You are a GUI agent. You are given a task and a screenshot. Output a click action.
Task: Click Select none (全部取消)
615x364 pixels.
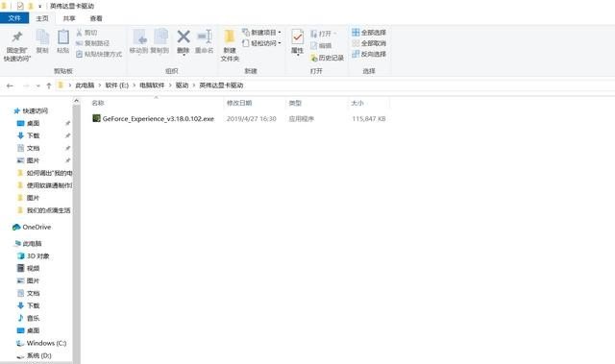(369, 43)
